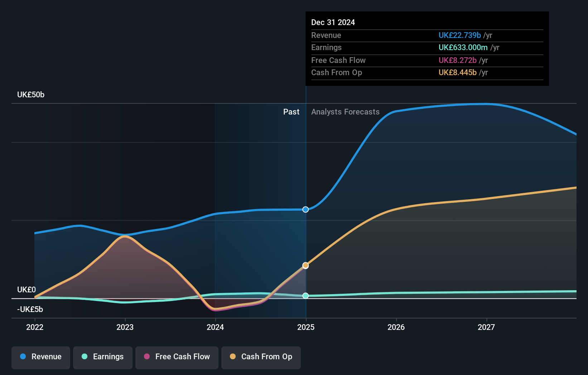The width and height of the screenshot is (588, 375).
Task: Click the 2026 axis year label
Action: (x=396, y=327)
